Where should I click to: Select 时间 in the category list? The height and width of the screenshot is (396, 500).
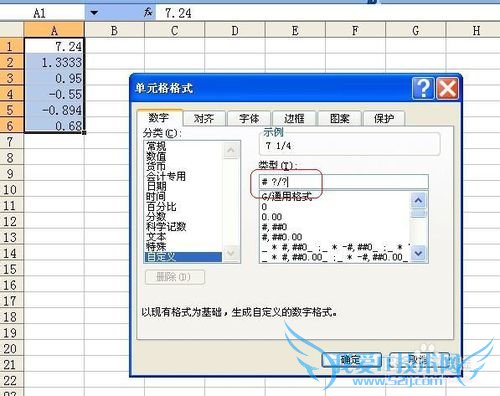tap(183, 196)
